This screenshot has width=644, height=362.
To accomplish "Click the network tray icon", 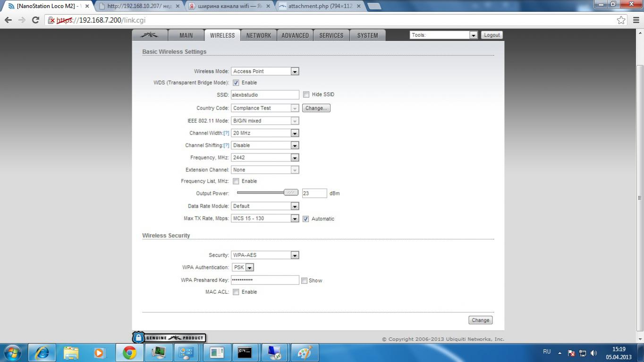I will pos(583,353).
